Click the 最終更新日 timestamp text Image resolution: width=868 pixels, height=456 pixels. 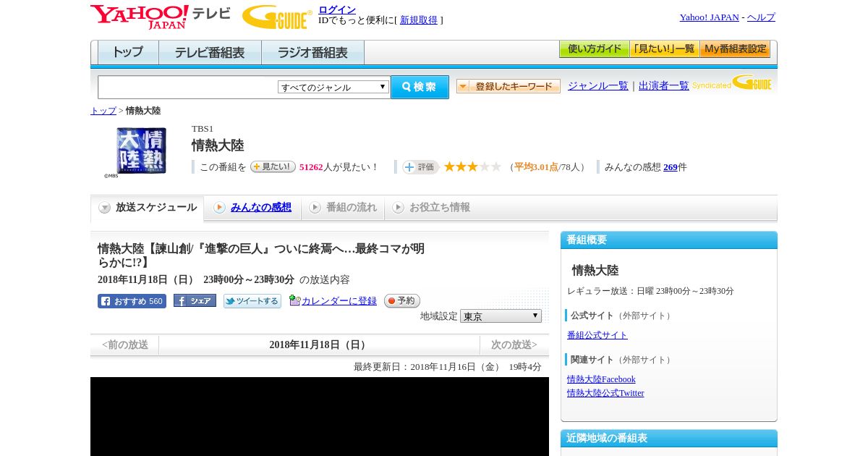click(x=448, y=367)
